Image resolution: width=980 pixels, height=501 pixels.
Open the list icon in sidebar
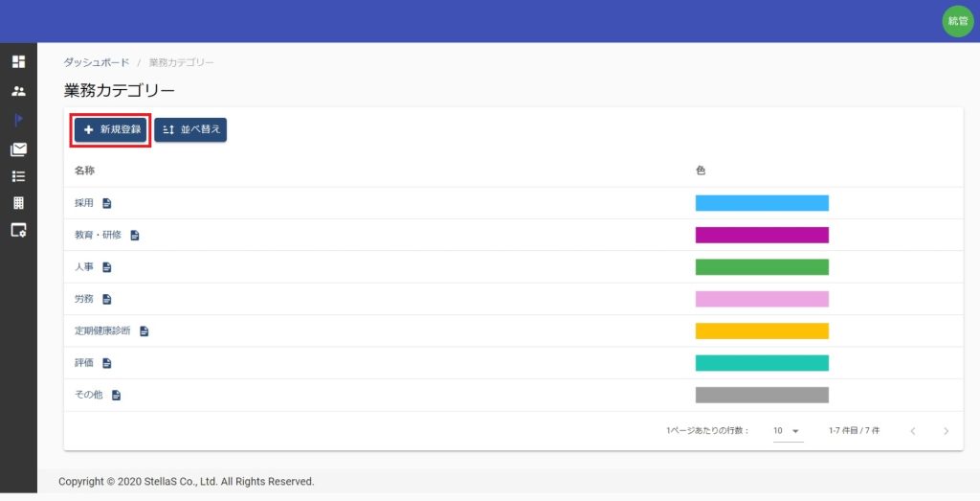click(18, 176)
